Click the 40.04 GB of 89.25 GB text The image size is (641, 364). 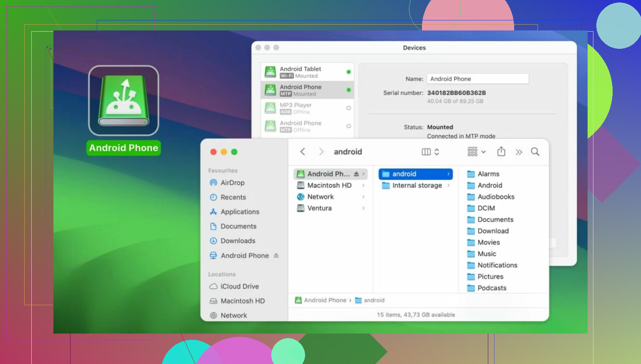click(455, 101)
